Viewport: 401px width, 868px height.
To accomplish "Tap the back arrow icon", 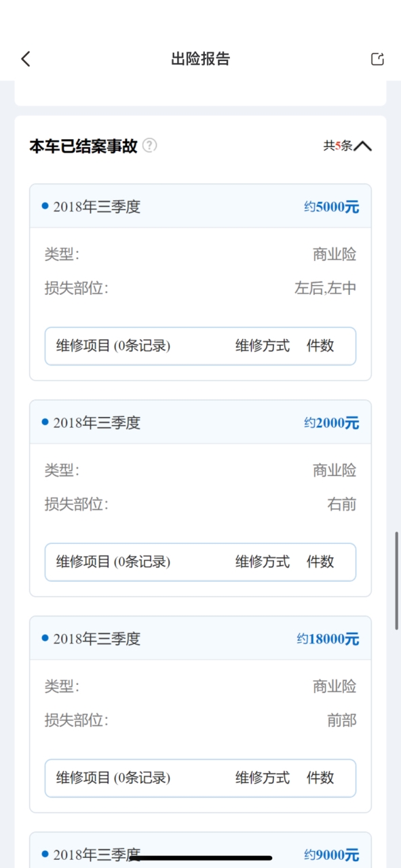I will [26, 59].
